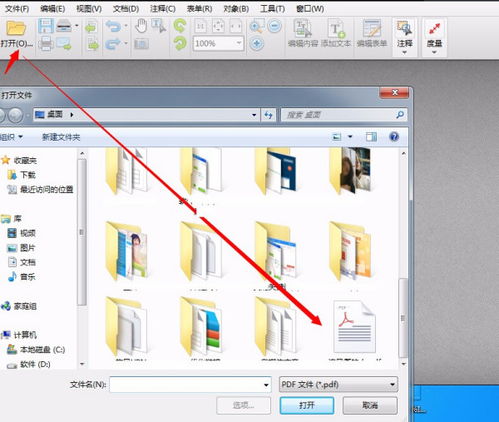Rotate view with lower green arrow icon

180,43
